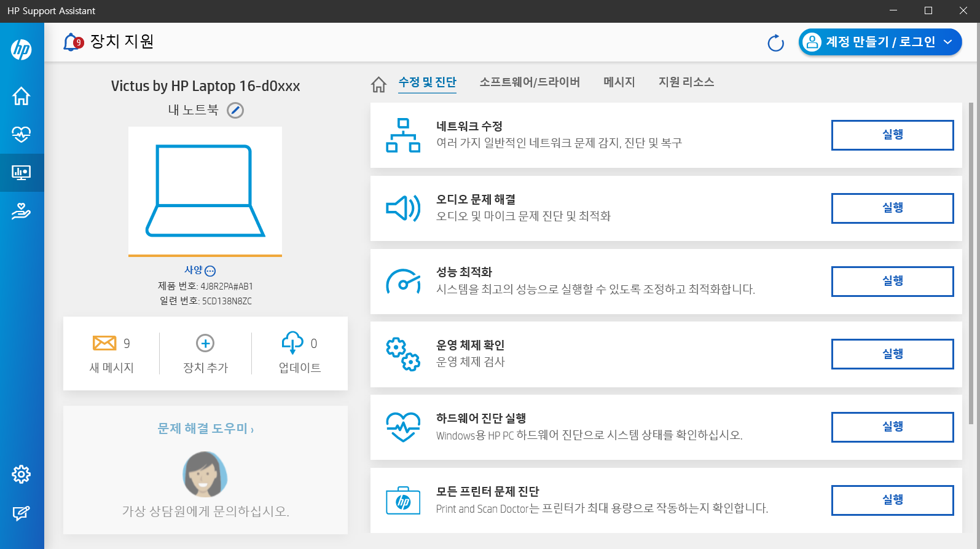This screenshot has width=980, height=549.
Task: Run 운영 체제 확인 with 실행 button
Action: click(892, 354)
